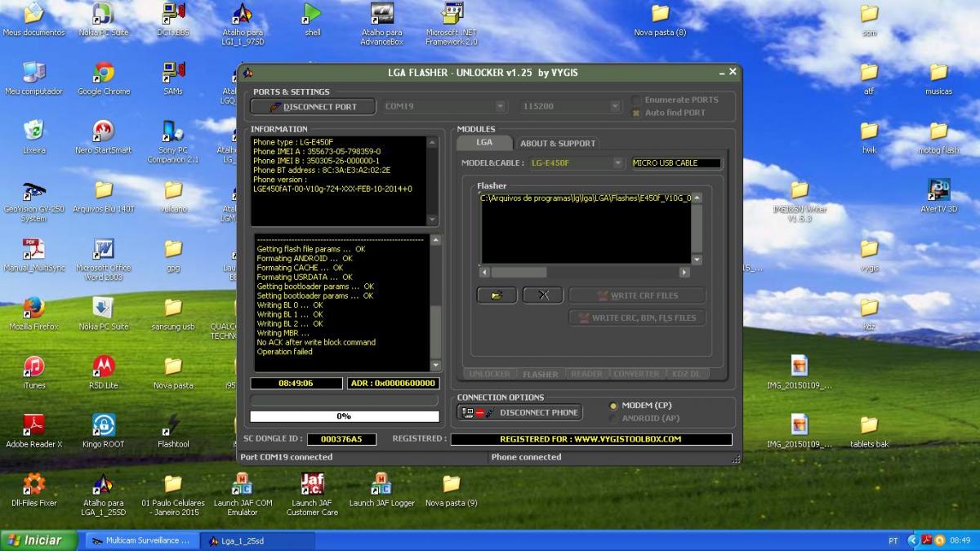
Task: Open Multicam Surveillance taskbar item
Action: pyautogui.click(x=140, y=540)
